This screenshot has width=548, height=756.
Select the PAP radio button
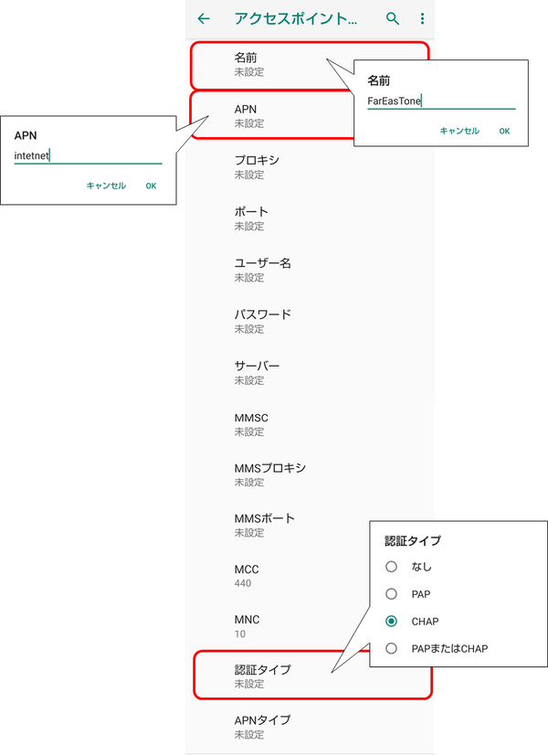tap(391, 593)
